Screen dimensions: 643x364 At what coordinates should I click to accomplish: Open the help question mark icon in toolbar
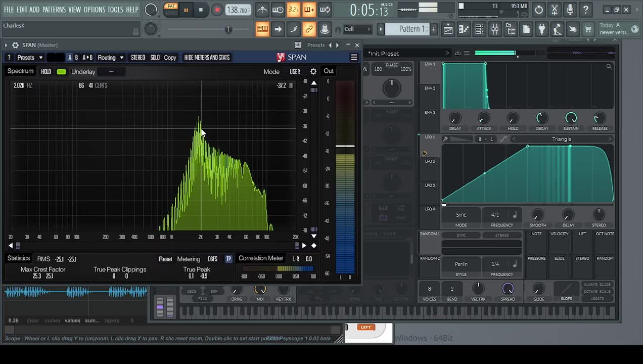(x=585, y=10)
